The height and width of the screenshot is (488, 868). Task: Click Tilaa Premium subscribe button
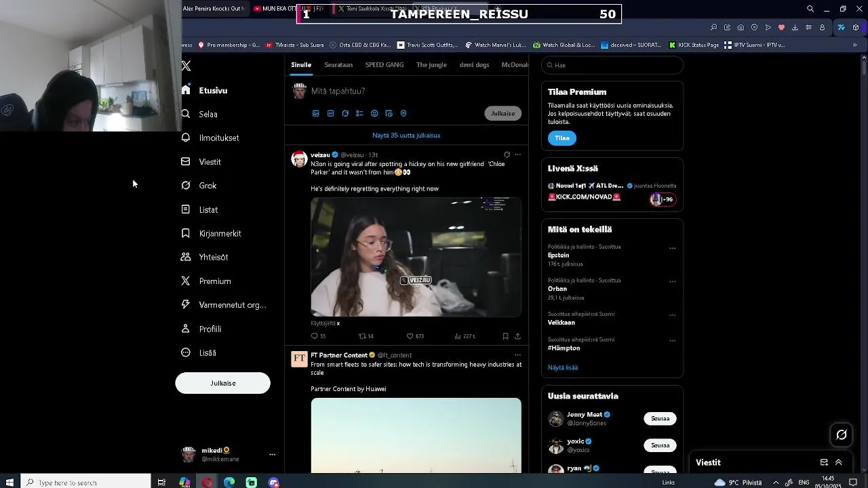(562, 138)
